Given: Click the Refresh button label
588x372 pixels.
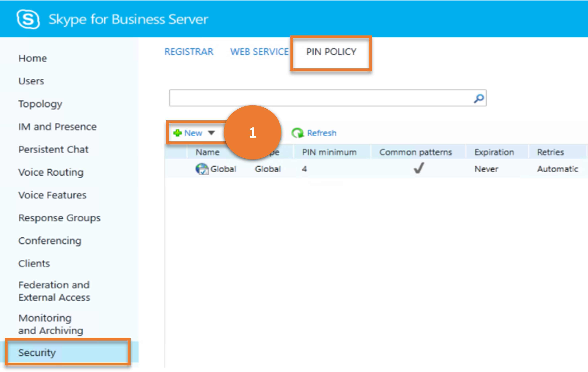Looking at the screenshot, I should click(x=321, y=133).
